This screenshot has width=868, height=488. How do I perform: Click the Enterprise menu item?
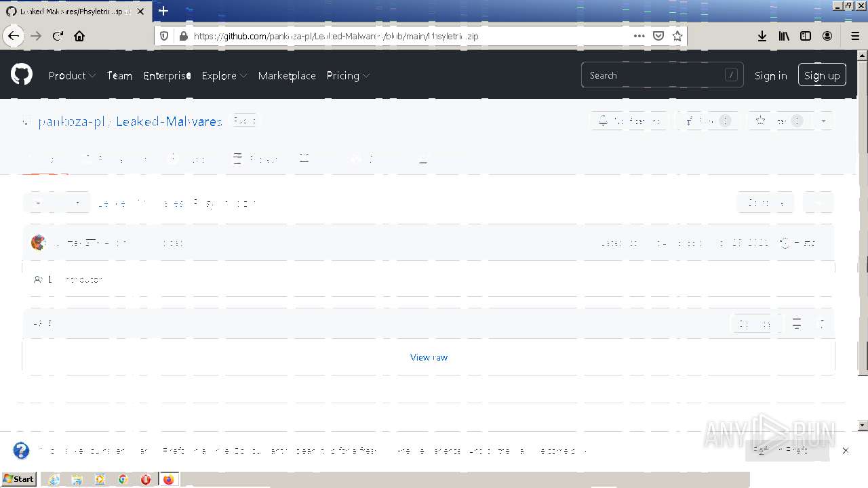coord(167,75)
